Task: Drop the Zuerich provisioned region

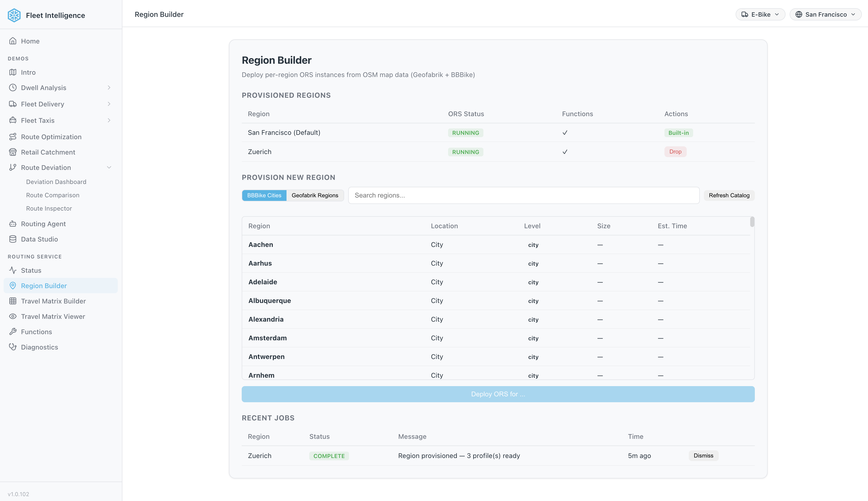Action: pyautogui.click(x=675, y=152)
